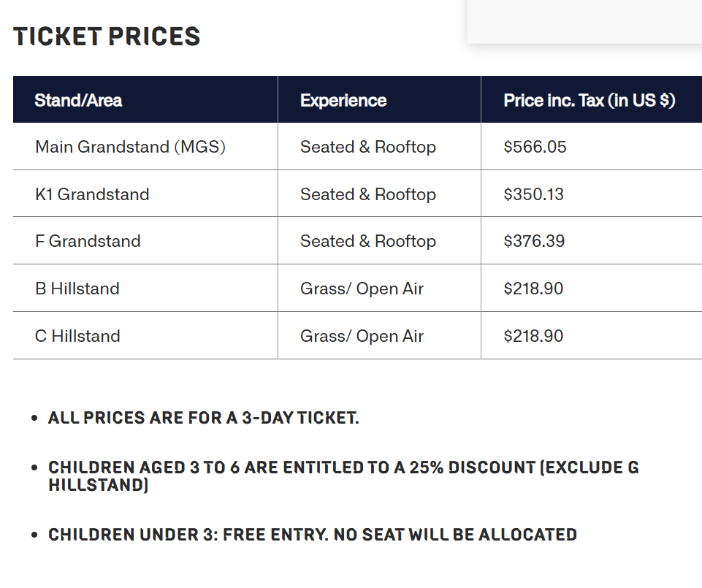702x588 pixels.
Task: Click the children under 3 free entry note
Action: click(x=313, y=535)
